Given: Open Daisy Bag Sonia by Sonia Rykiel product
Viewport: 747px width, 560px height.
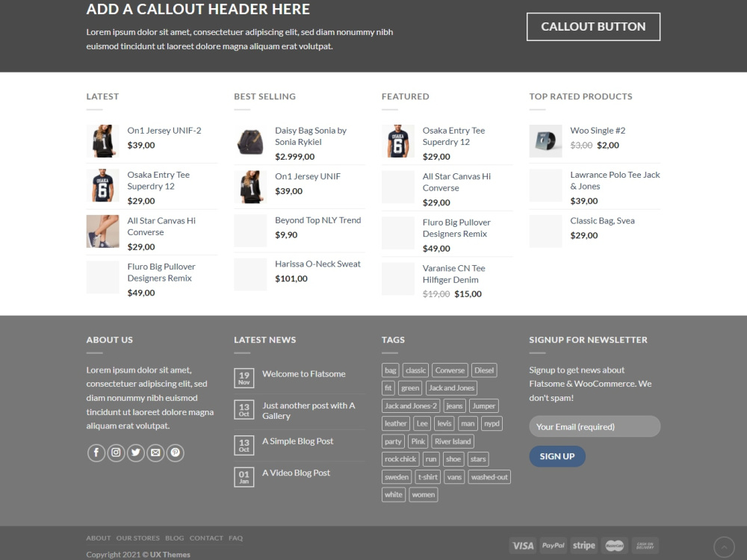Looking at the screenshot, I should pyautogui.click(x=311, y=136).
